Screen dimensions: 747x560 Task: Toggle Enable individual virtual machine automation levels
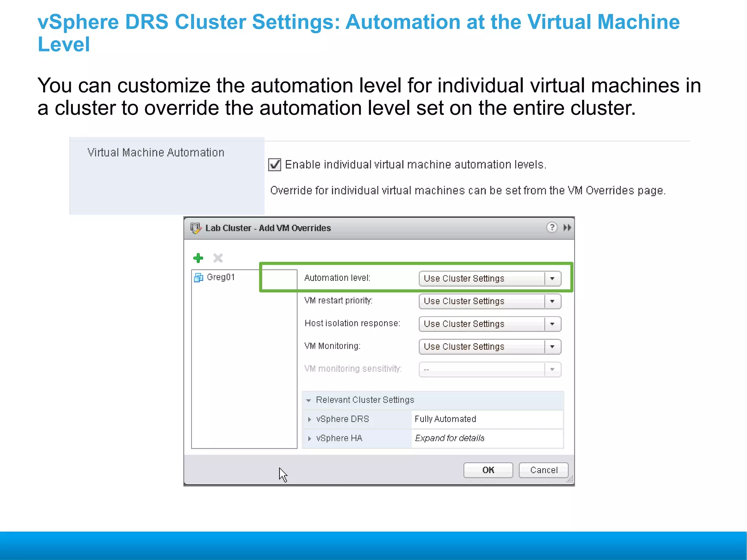pyautogui.click(x=275, y=165)
